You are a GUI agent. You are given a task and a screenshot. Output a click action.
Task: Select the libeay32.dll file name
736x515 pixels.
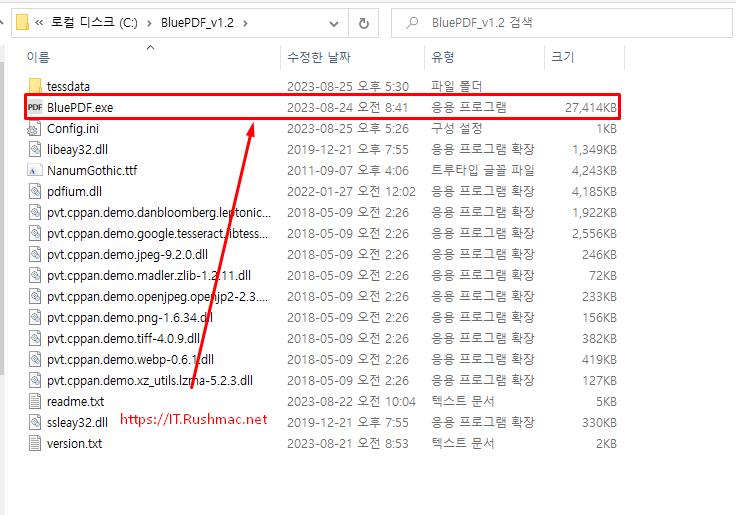coord(77,150)
